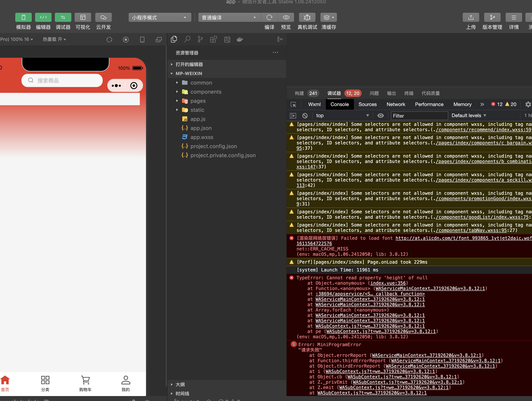Screen dimensions: 532x401
Task: Open 版本管理 version control
Action: pos(492,17)
